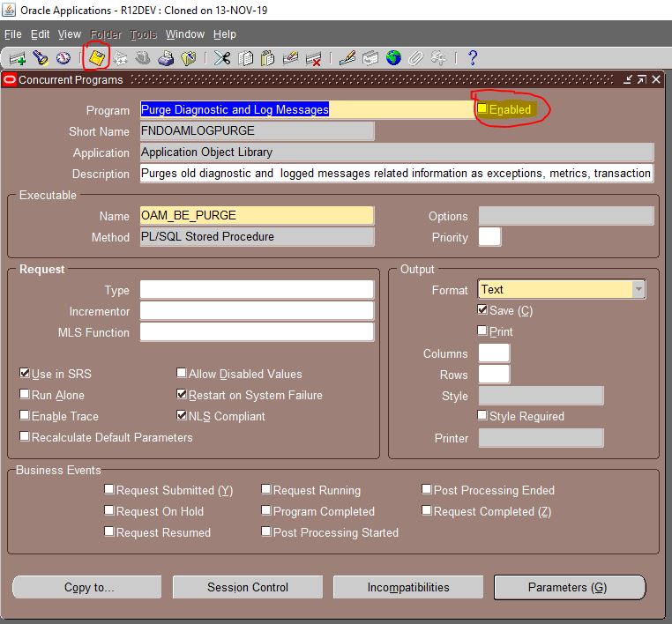Screen dimensions: 672x624
Task: Enable the Print output checkbox
Action: tap(482, 331)
